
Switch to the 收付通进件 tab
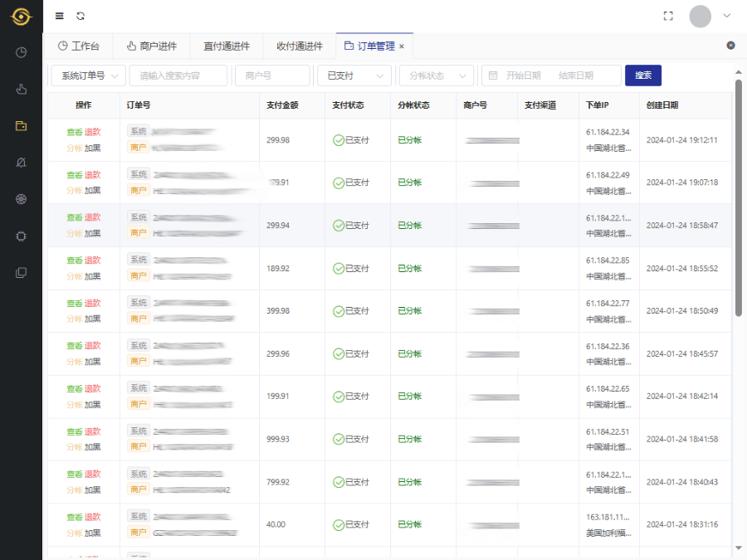click(299, 46)
